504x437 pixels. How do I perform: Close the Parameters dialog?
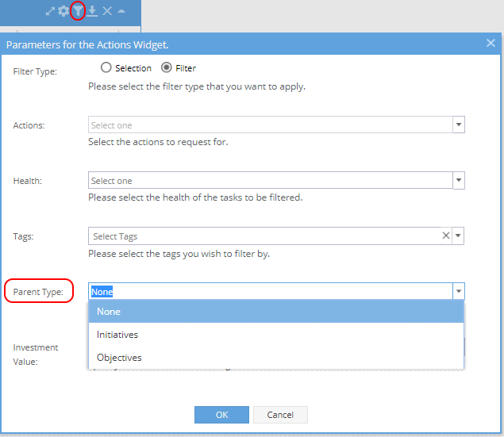click(x=491, y=43)
